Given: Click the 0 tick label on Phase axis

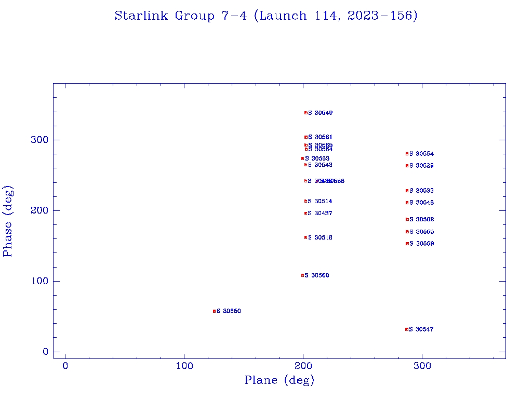Looking at the screenshot, I should tap(46, 352).
